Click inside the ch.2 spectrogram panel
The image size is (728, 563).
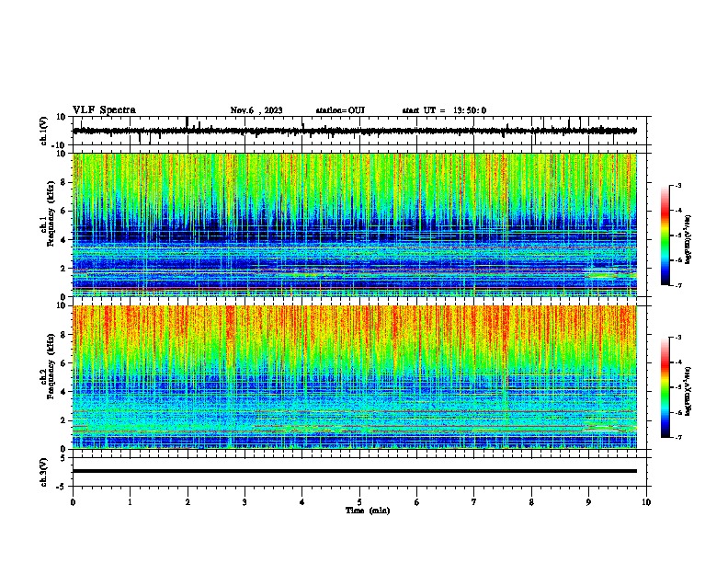[x=355, y=377]
